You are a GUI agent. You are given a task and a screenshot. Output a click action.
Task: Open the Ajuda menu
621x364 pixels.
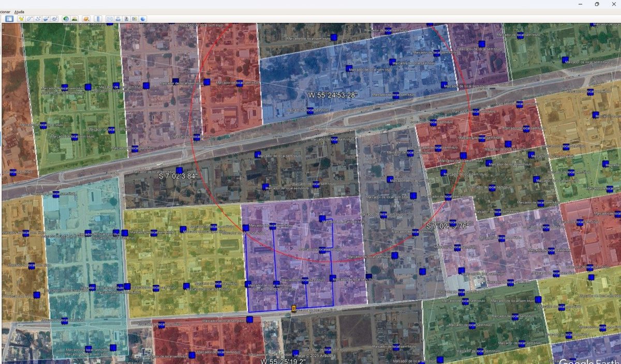pos(19,11)
